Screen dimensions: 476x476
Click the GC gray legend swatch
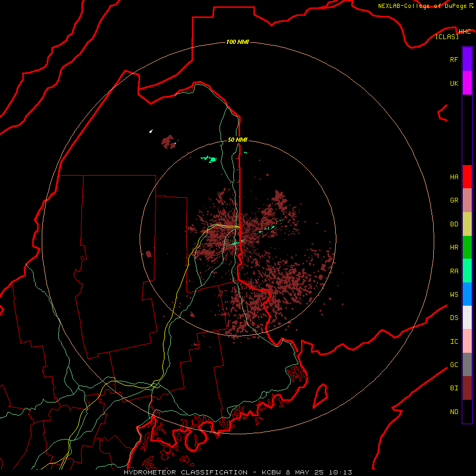pos(467,364)
